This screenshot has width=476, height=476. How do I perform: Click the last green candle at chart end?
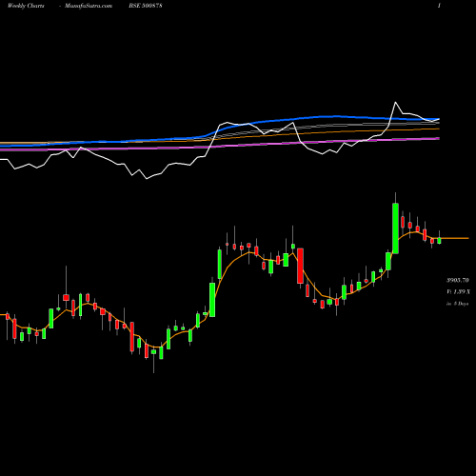(x=439, y=241)
